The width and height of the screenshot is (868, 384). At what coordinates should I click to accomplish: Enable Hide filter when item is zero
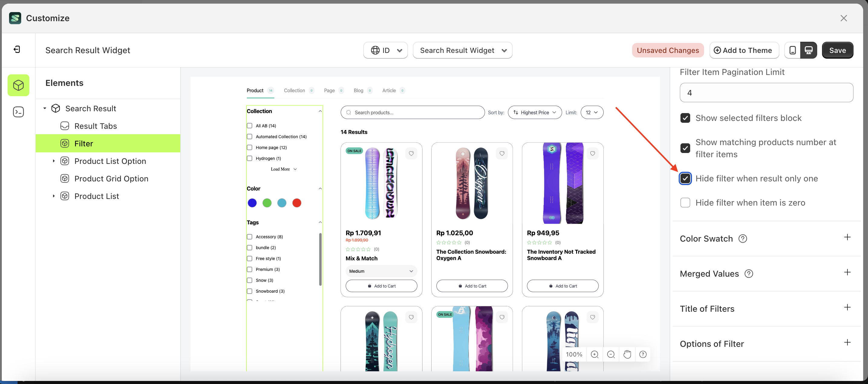[685, 203]
